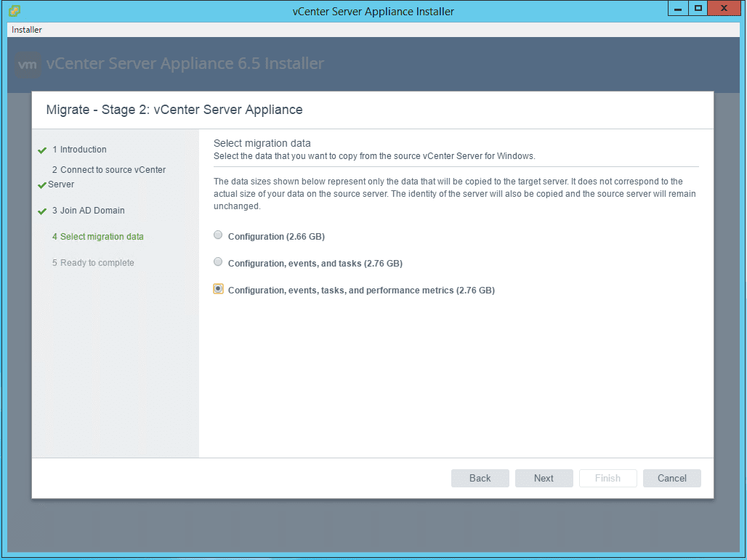Click the data sizes description paragraph
The width and height of the screenshot is (747, 560).
point(454,194)
